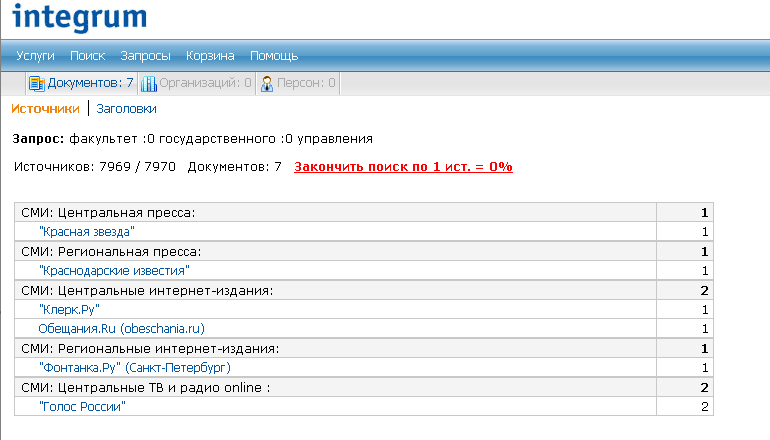
Task: Click the bold count in Центральные интернет-издания row
Action: 705,290
